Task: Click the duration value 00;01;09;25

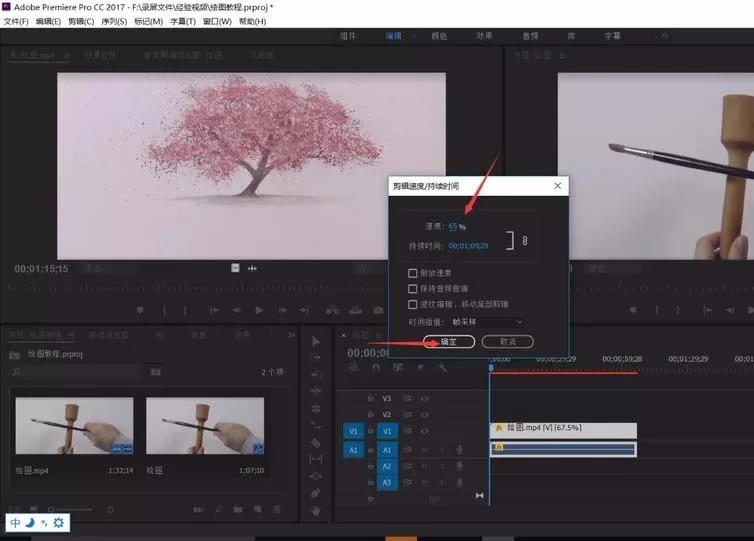Action: click(x=468, y=246)
